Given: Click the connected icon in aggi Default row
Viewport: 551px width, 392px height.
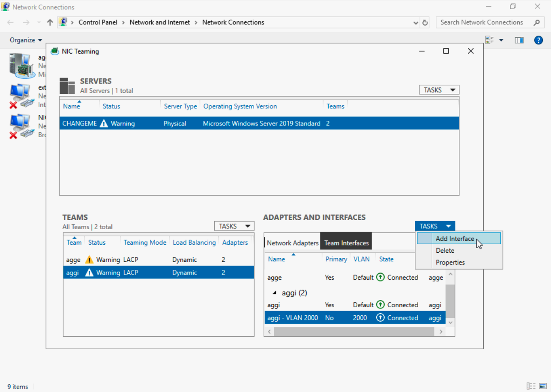Looking at the screenshot, I should (x=380, y=305).
